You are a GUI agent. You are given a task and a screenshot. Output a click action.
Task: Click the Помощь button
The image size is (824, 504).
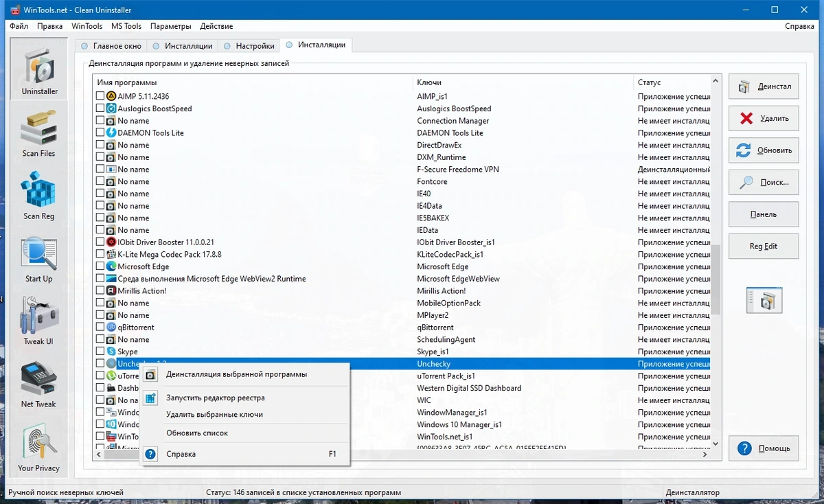coord(764,448)
